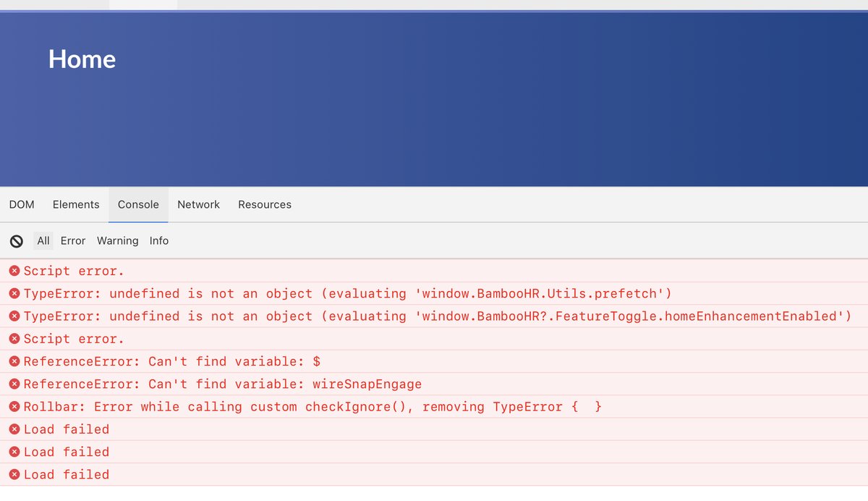This screenshot has height=501, width=868.
Task: Select the wireSnapEngage ReferenceError message
Action: [x=434, y=384]
